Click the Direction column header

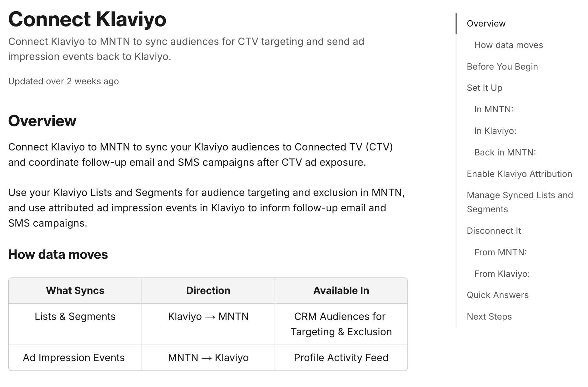(208, 291)
